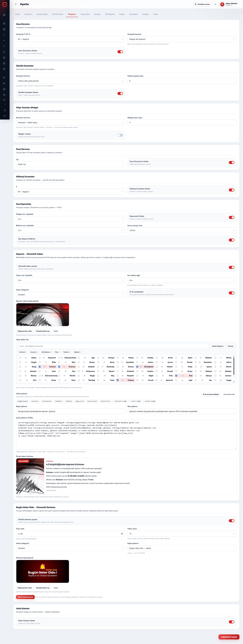243x644 pixels.
Task: Click the red H logo in the sidebar
Action: coord(5,4)
